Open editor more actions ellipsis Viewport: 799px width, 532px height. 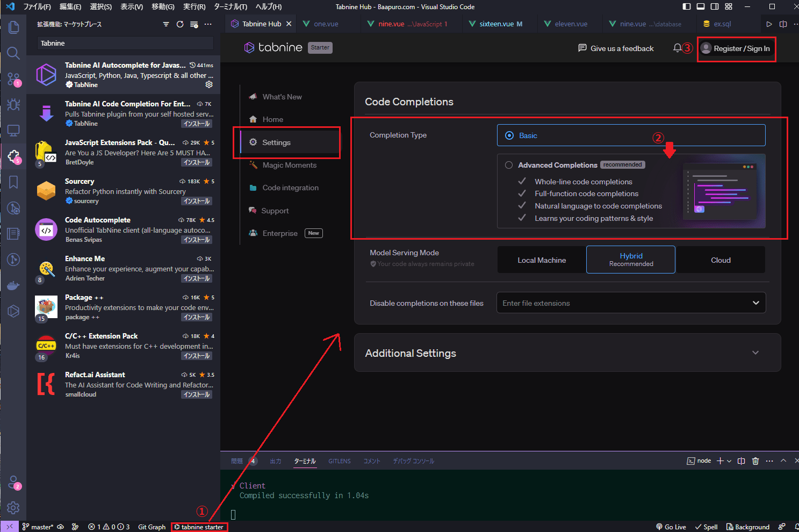(796, 24)
